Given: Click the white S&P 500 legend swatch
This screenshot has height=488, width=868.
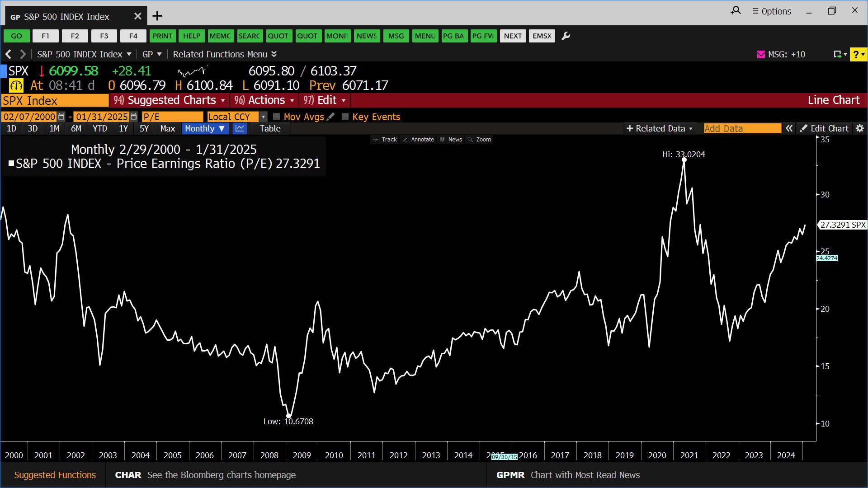Looking at the screenshot, I should [11, 164].
